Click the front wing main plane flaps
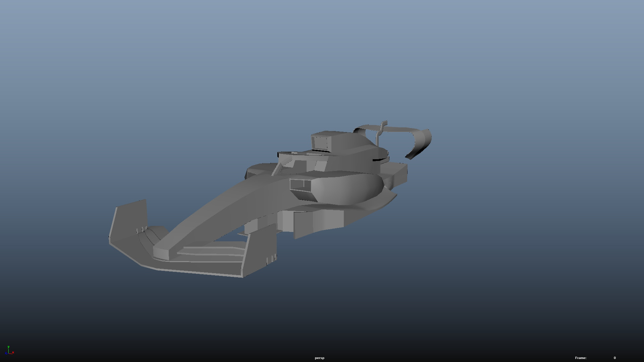 click(x=211, y=252)
